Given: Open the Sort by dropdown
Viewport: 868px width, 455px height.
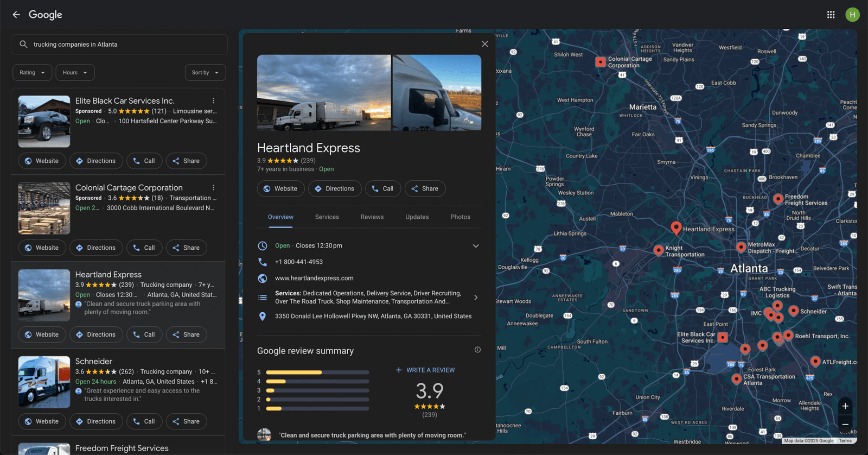Looking at the screenshot, I should tap(205, 73).
